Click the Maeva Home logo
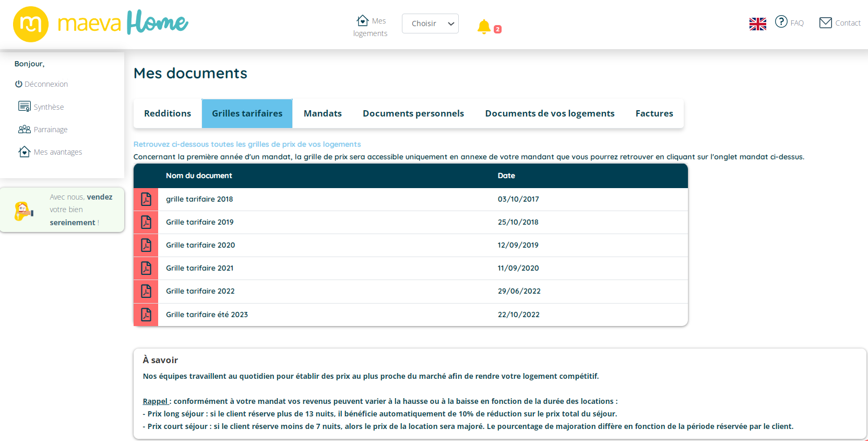This screenshot has height=441, width=868. [x=100, y=24]
